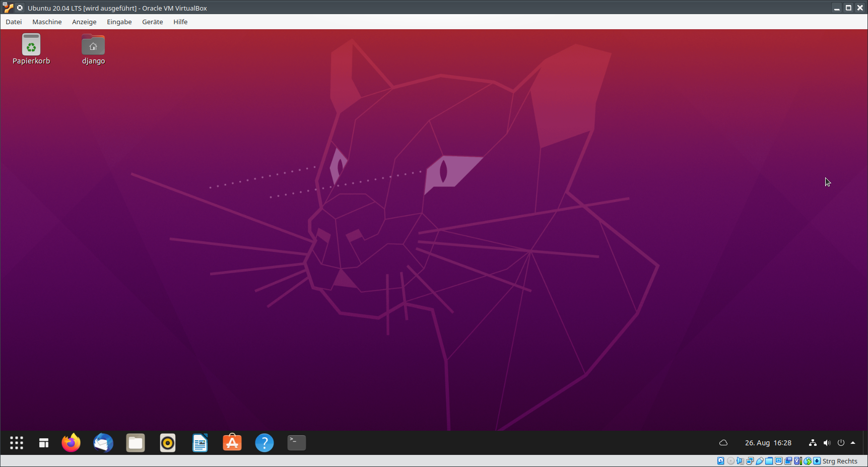Launch the Terminal from the dock
Screen dimensions: 868x467
point(297,443)
